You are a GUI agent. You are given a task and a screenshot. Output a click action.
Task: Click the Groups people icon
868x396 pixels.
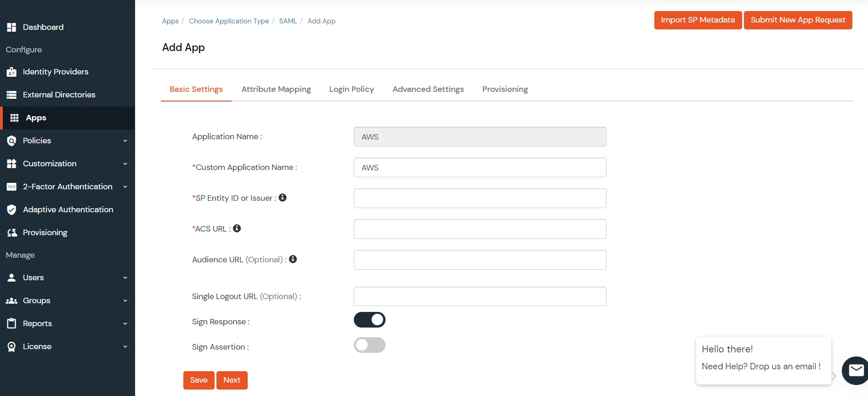[x=11, y=300]
